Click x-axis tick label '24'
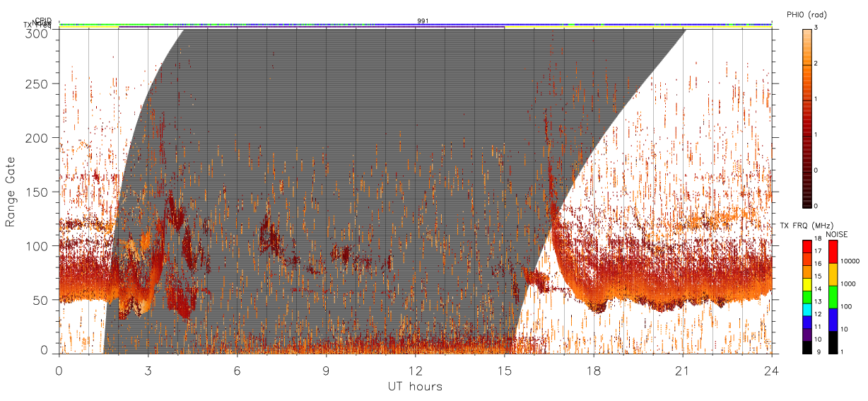 tap(771, 370)
